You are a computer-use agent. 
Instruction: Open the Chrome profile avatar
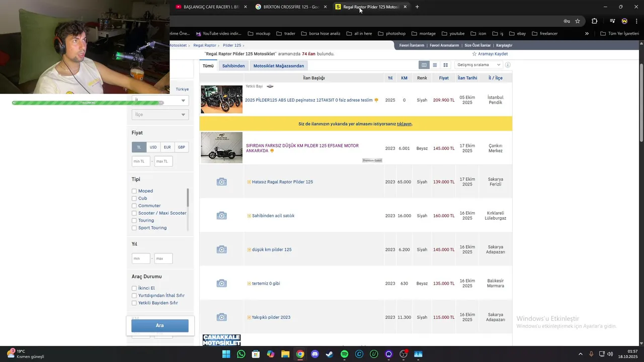pyautogui.click(x=624, y=21)
